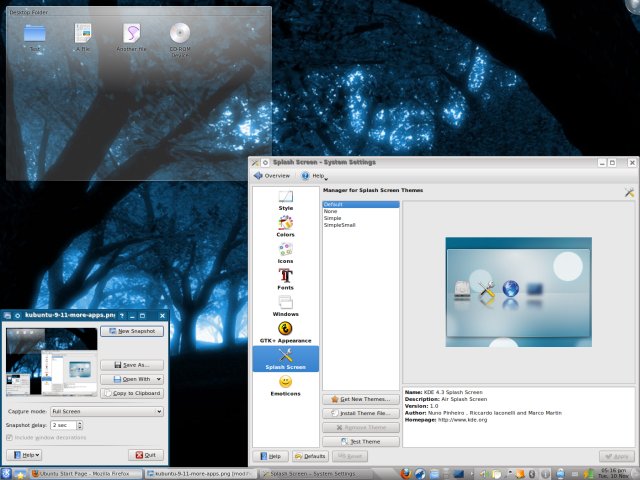
Task: Select the GTK+ Appearance module
Action: (286, 332)
